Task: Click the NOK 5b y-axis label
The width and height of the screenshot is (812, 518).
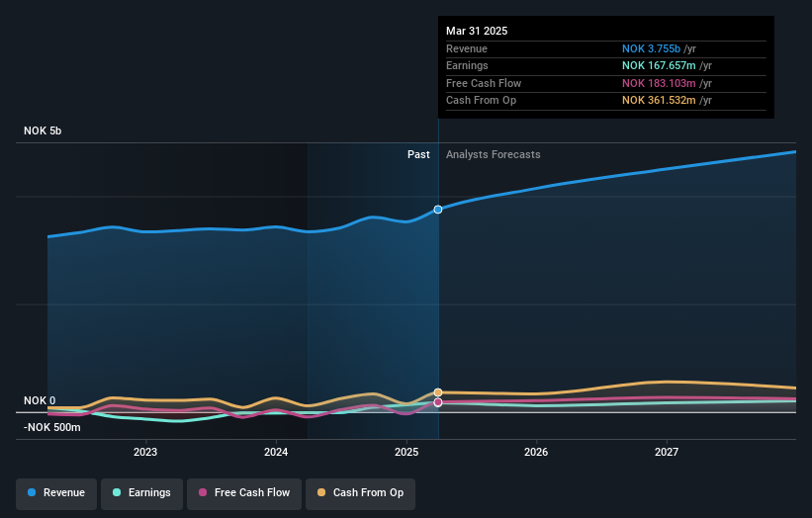Action: (43, 130)
